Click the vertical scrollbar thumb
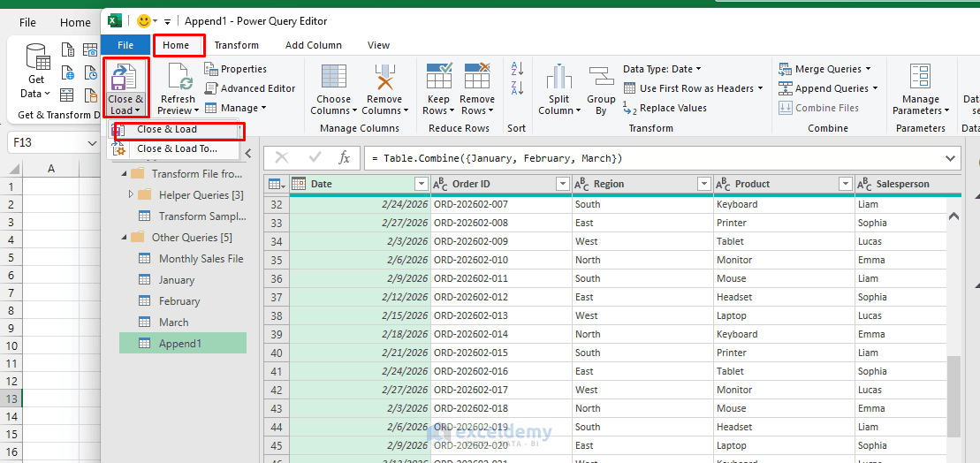The image size is (980, 463). pyautogui.click(x=953, y=397)
